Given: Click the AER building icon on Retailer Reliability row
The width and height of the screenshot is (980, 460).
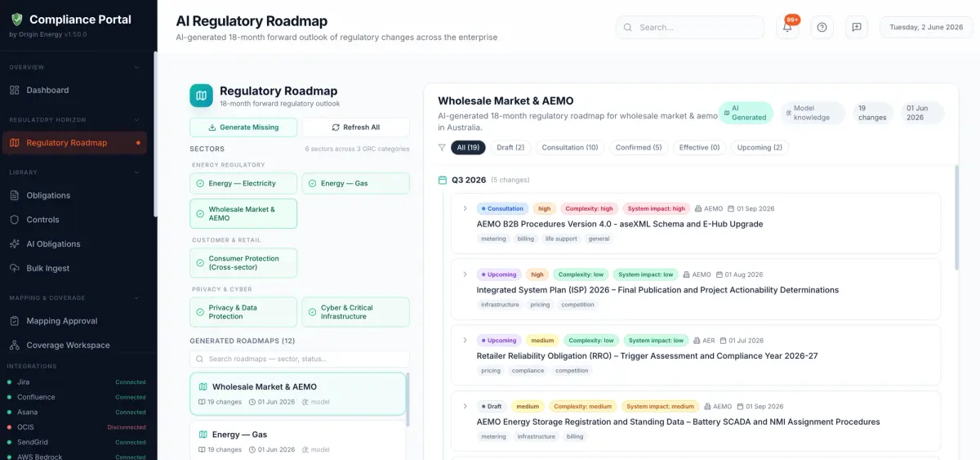Looking at the screenshot, I should (x=695, y=341).
